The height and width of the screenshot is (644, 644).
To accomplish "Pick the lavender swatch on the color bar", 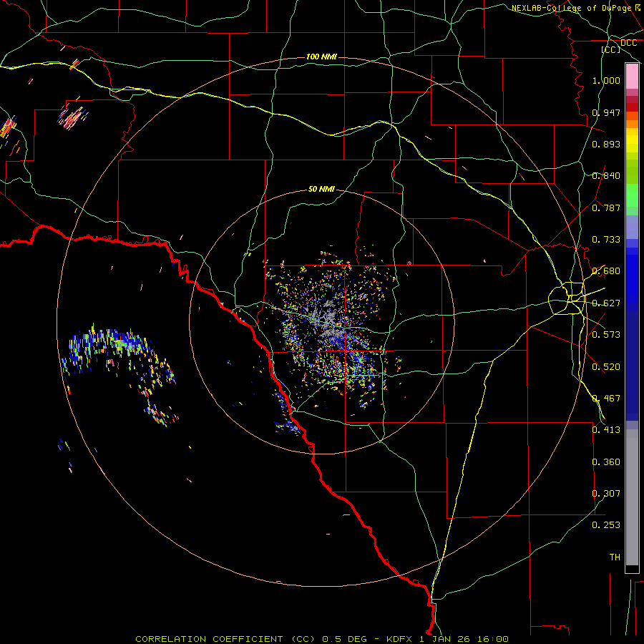I will (x=632, y=228).
